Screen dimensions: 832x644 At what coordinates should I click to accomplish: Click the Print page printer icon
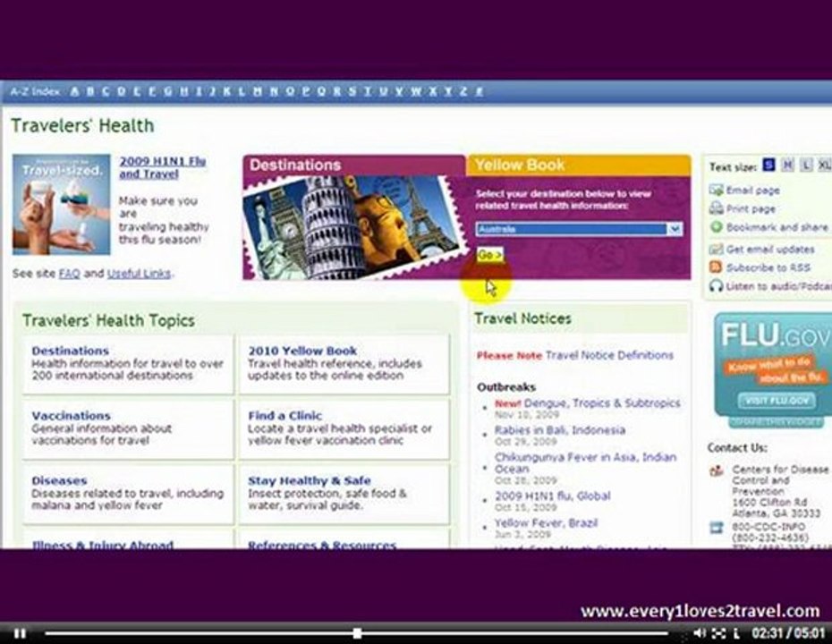pos(716,208)
